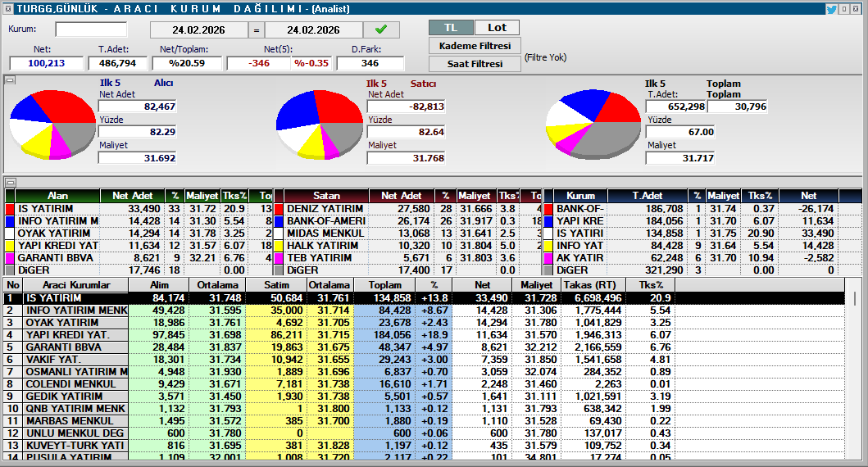Image resolution: width=868 pixels, height=467 pixels.
Task: Sort by the Satan column header
Action: tap(326, 196)
